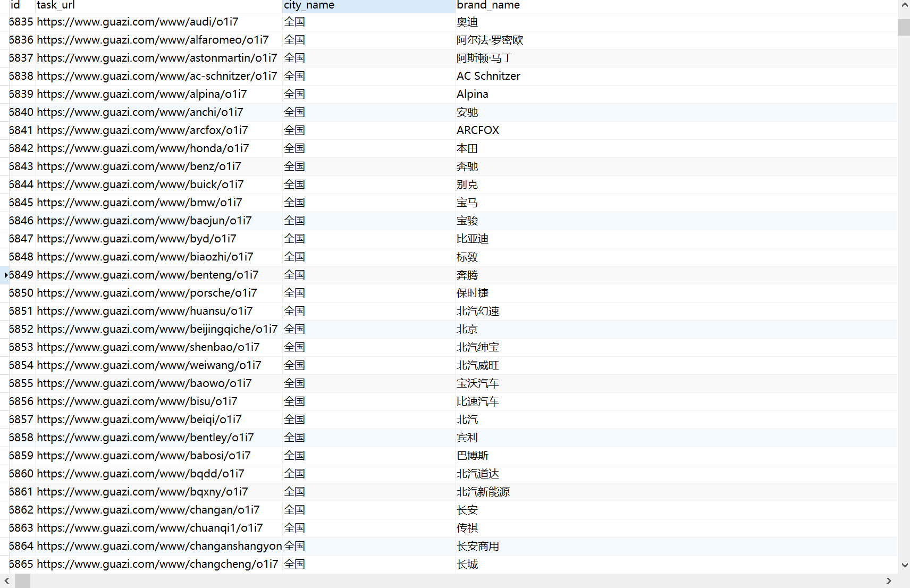Select brand cell 本田
The image size is (910, 588).
(x=676, y=148)
